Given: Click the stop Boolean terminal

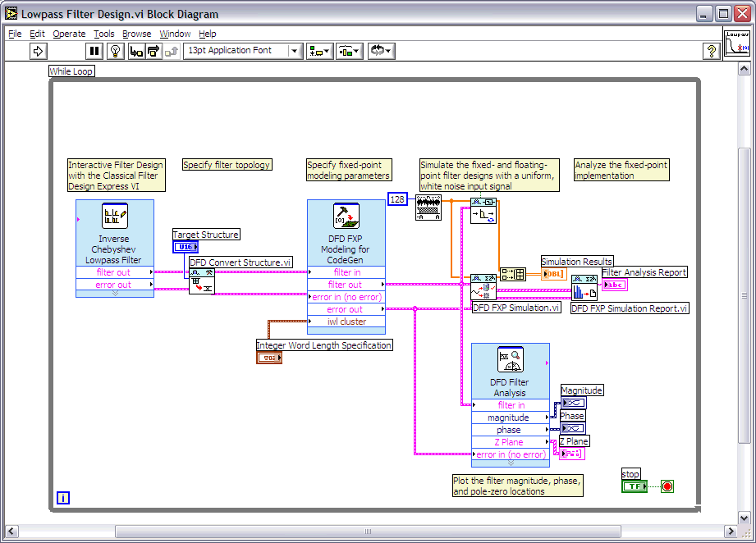Looking at the screenshot, I should (634, 486).
